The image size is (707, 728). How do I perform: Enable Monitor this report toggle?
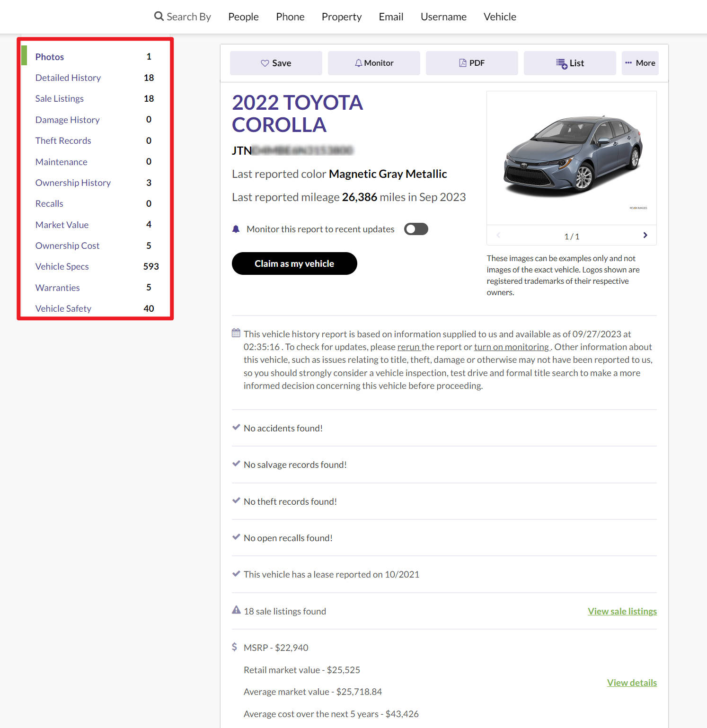[x=416, y=228]
